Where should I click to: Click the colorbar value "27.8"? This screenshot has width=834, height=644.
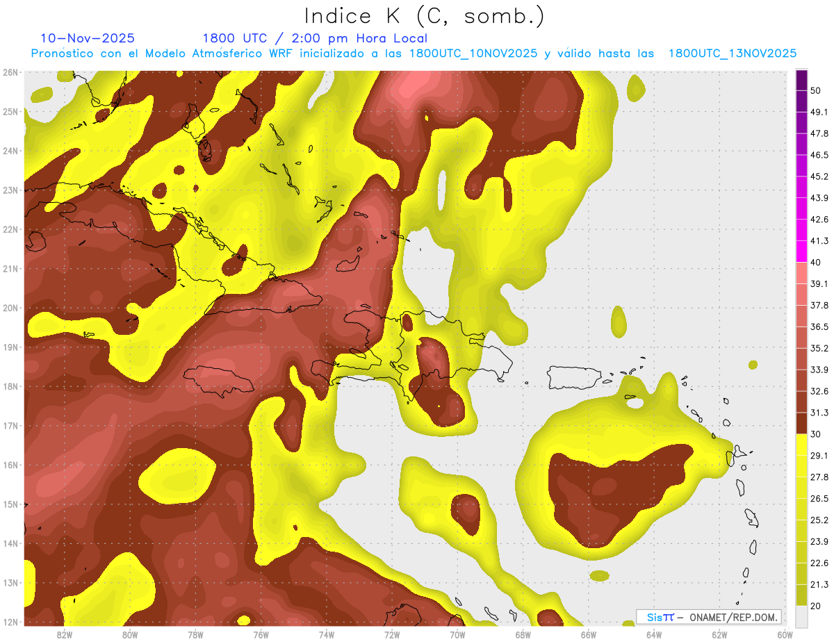pyautogui.click(x=819, y=477)
